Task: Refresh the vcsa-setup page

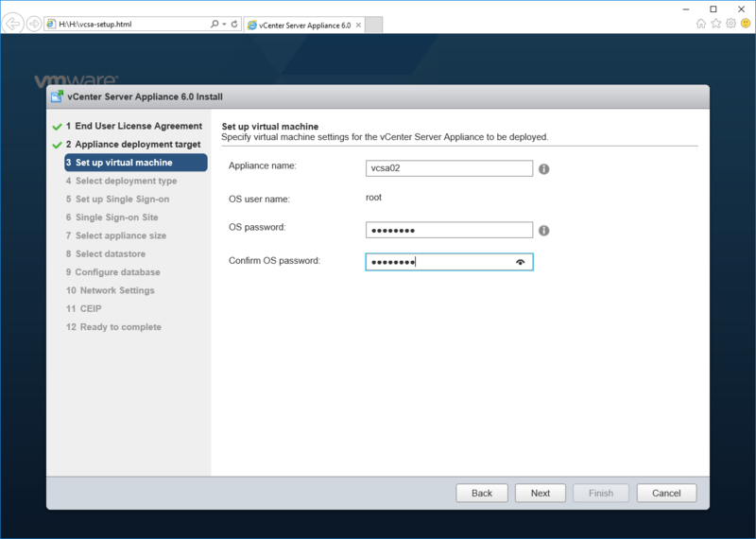Action: 234,24
